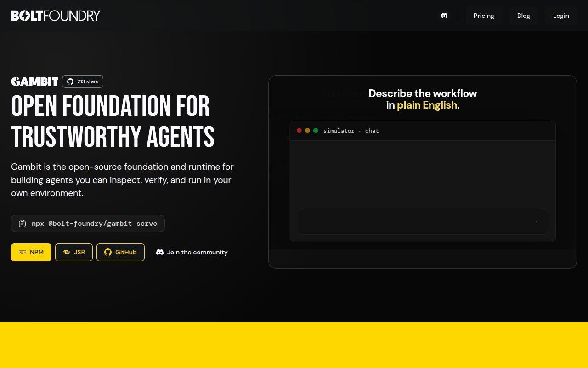Click the 'Describe the workflow in plain English' heading
This screenshot has height=368, width=588.
click(423, 99)
